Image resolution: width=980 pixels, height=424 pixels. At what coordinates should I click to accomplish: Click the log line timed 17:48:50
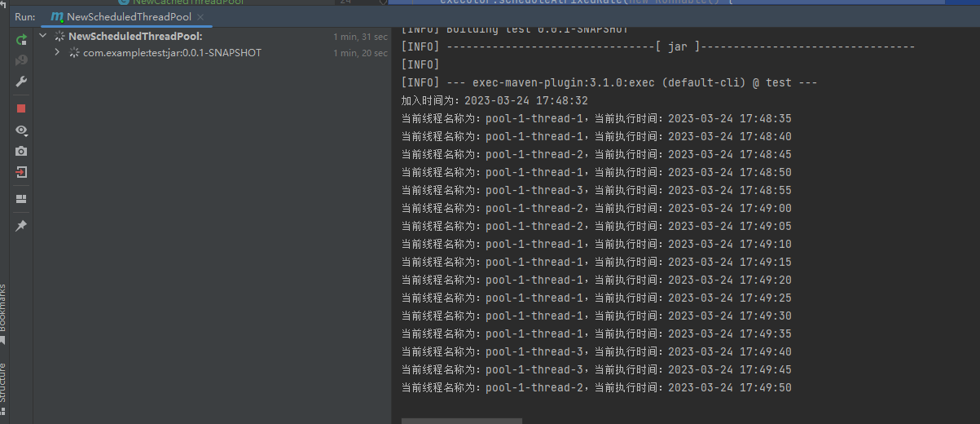click(x=596, y=172)
